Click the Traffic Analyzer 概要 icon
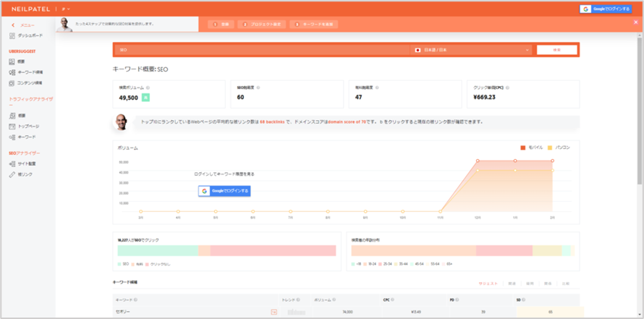The image size is (644, 319). tap(12, 116)
